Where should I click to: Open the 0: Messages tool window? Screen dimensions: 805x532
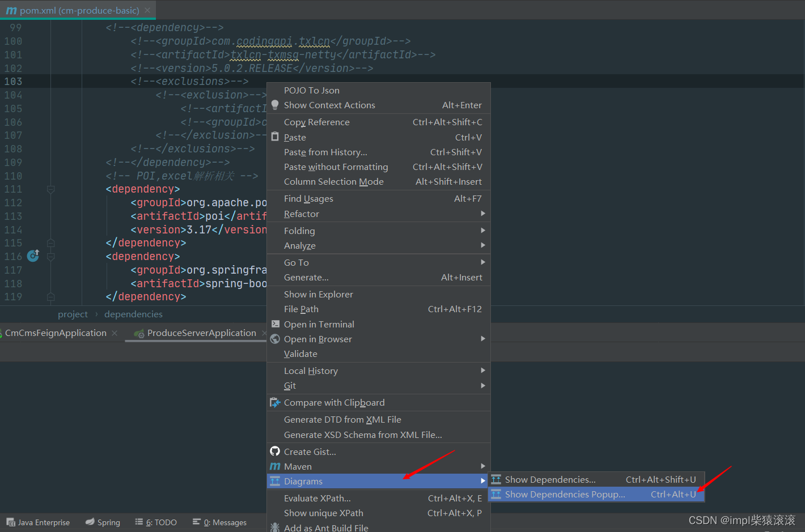pos(219,522)
